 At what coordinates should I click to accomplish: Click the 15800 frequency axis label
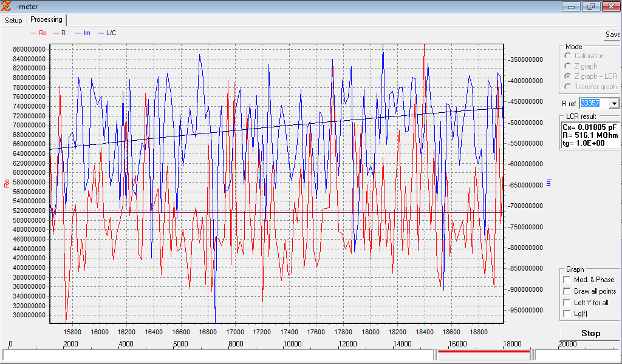[x=72, y=331]
